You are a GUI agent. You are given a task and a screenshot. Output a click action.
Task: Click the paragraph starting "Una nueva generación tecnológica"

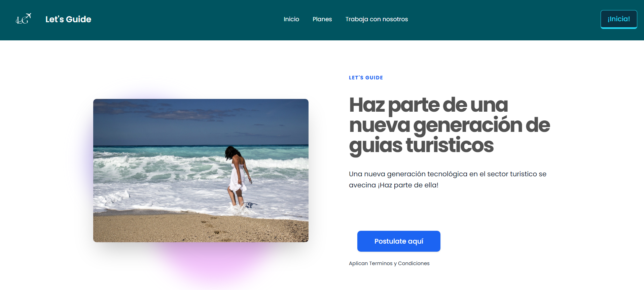click(448, 179)
